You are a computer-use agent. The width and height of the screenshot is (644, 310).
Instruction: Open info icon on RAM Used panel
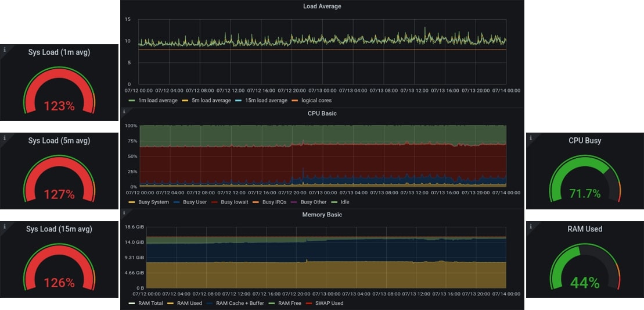531,226
